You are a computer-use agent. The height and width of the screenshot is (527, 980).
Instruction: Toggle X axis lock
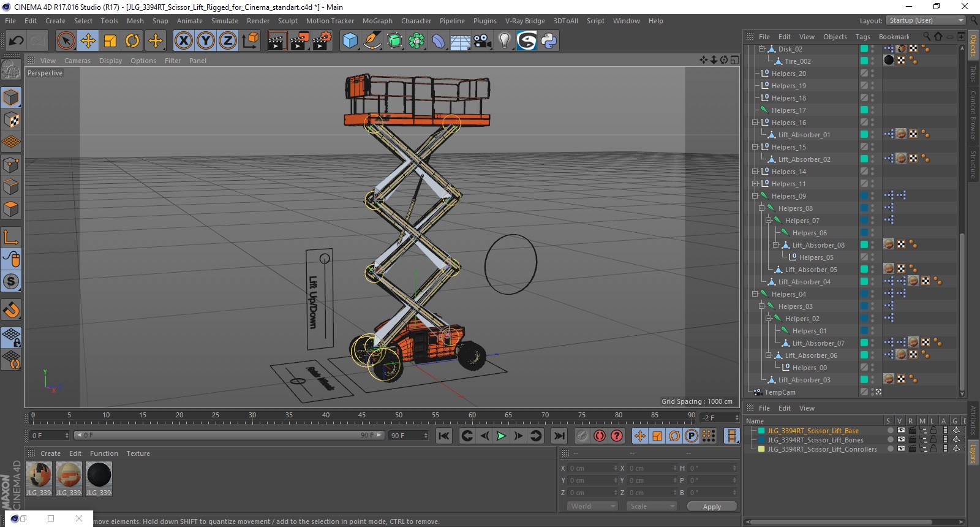(183, 41)
